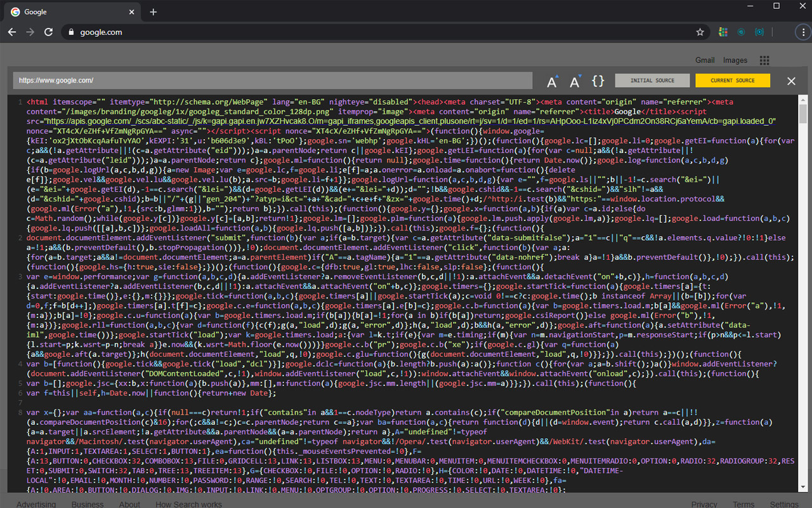Screen dimensions: 812x508
Task: Open the Google apps grid
Action: (764, 60)
